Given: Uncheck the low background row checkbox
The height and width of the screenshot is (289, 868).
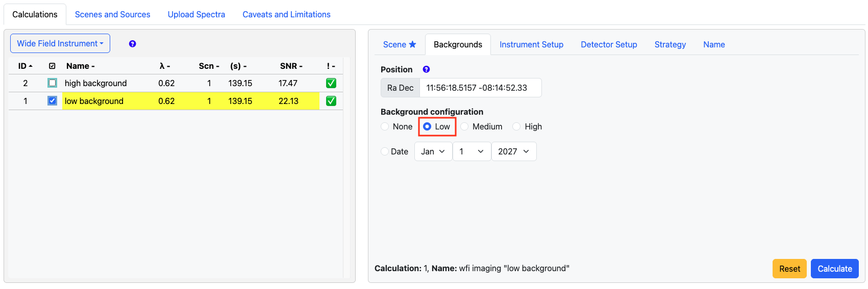Looking at the screenshot, I should point(52,101).
